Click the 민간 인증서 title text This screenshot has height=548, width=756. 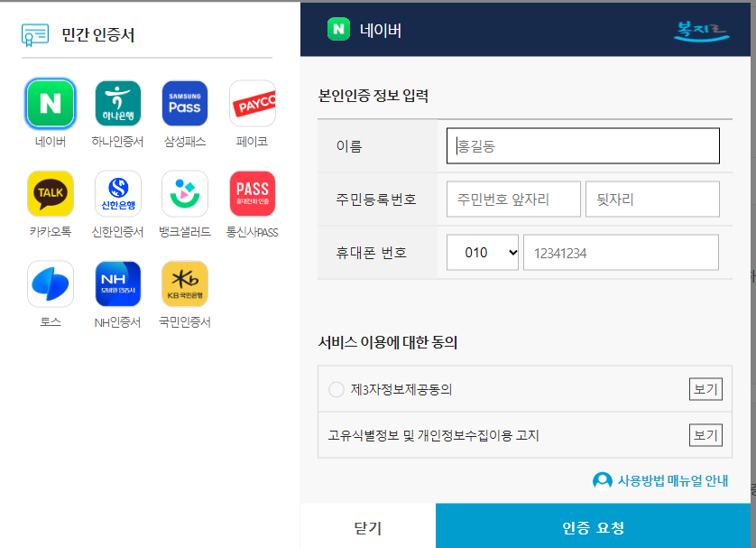[x=97, y=34]
